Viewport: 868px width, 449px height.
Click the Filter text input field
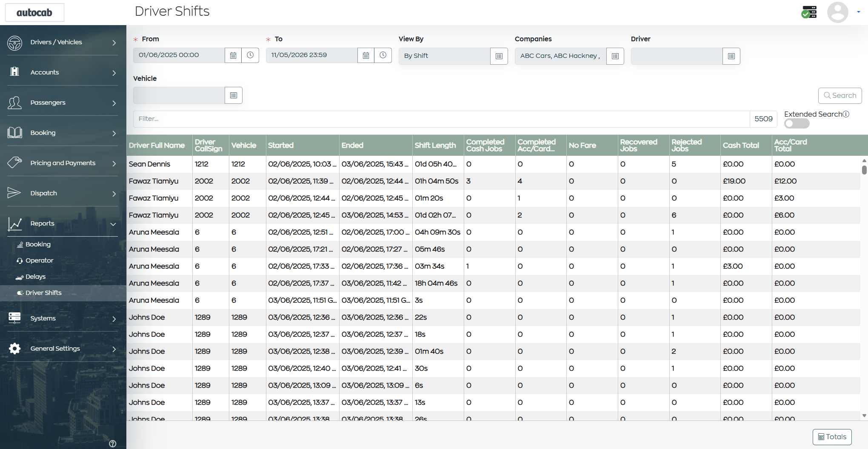[x=441, y=119]
